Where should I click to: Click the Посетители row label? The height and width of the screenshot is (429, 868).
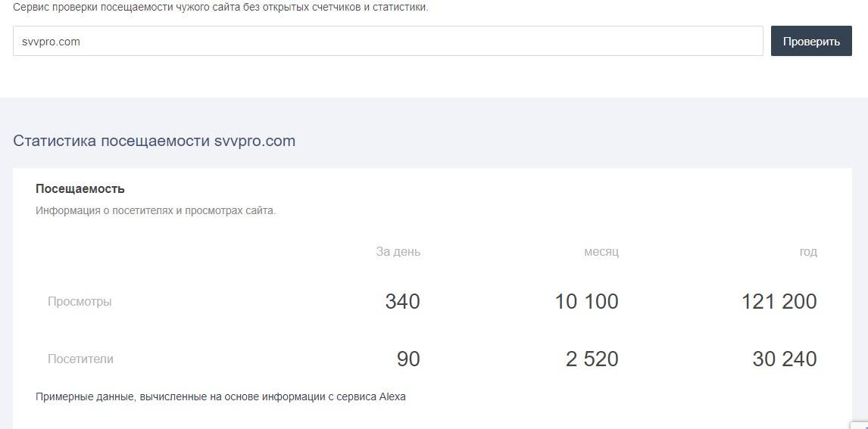80,359
